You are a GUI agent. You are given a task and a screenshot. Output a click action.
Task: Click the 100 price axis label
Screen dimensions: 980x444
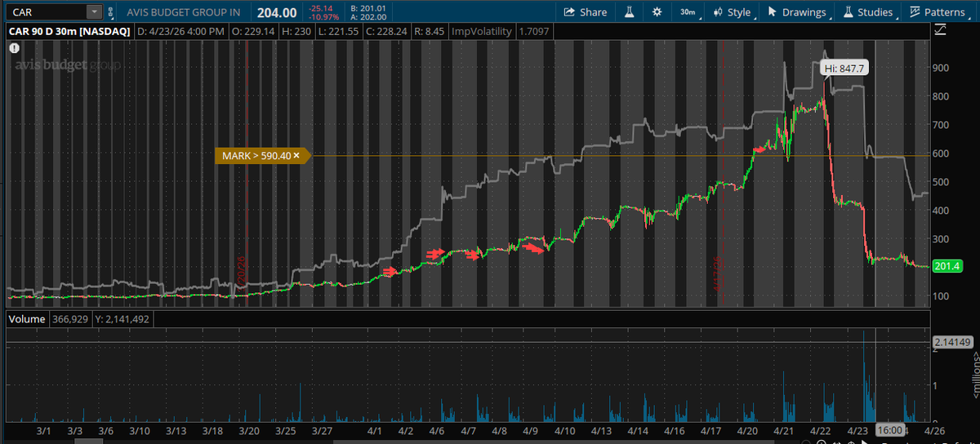click(942, 295)
